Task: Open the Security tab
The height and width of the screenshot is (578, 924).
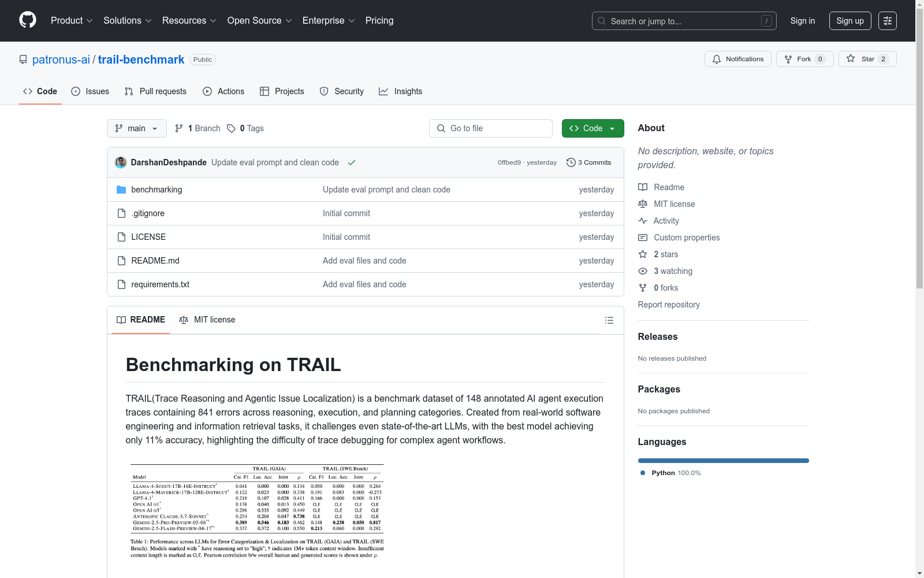Action: click(x=342, y=91)
